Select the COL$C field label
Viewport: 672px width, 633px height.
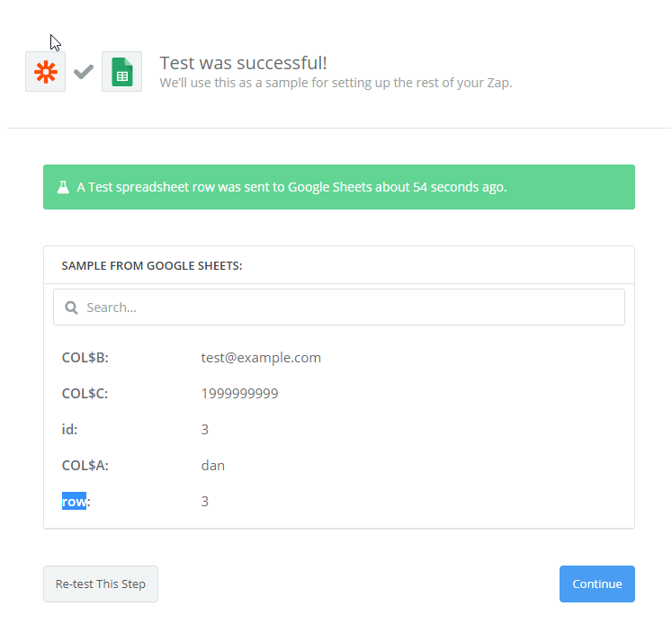85,394
